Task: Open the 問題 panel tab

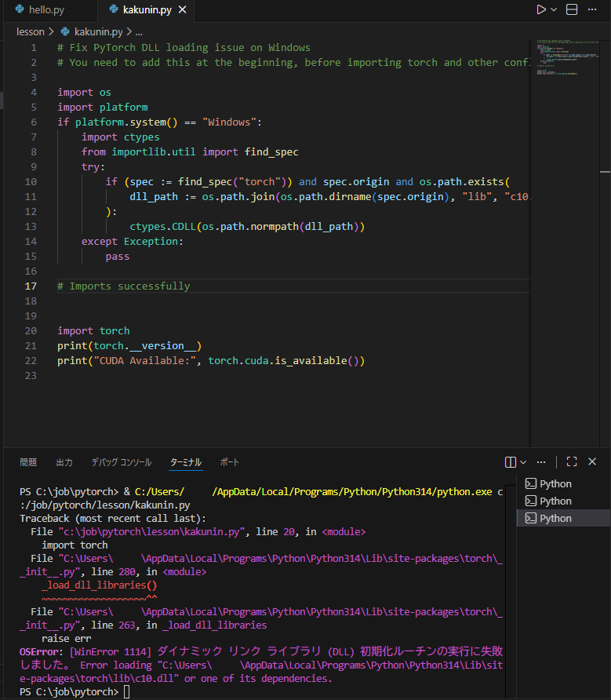Action: 28,462
